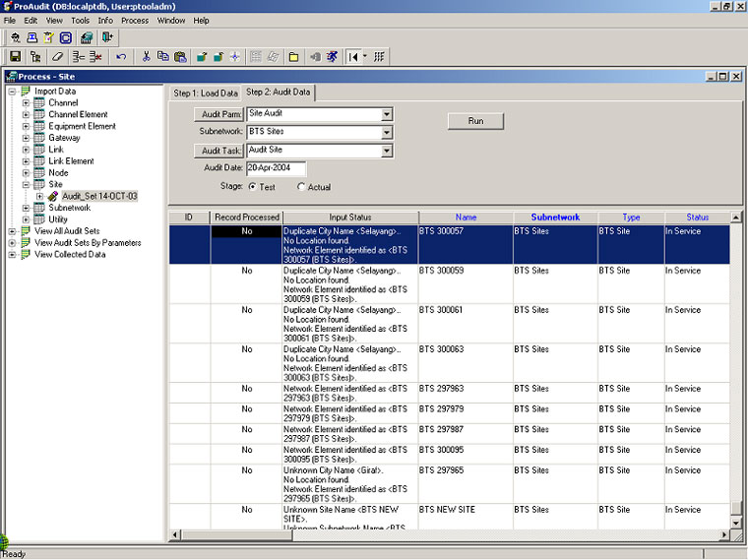Viewport: 748px width, 560px height.
Task: Select the Actual stage radio button
Action: (x=301, y=187)
